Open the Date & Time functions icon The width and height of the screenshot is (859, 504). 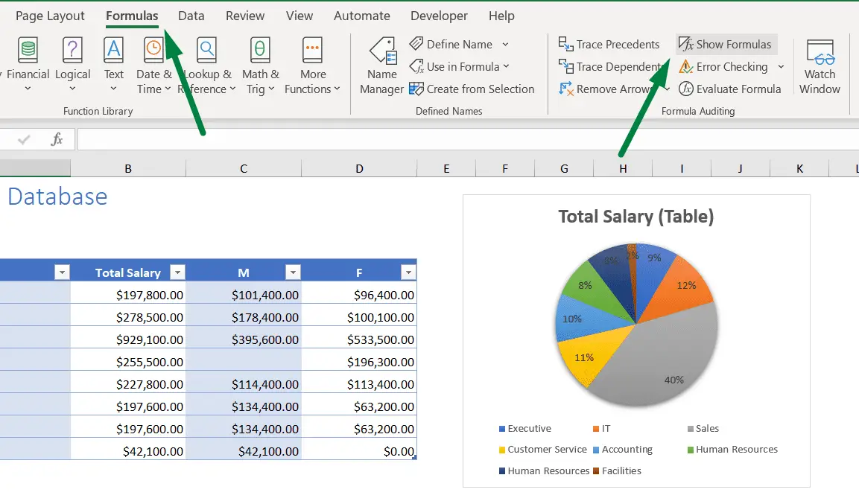tap(154, 50)
